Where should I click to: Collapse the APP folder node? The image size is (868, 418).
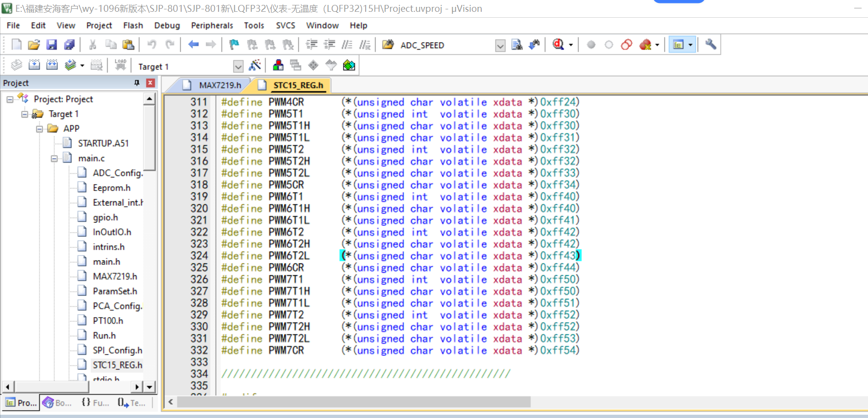(x=39, y=129)
